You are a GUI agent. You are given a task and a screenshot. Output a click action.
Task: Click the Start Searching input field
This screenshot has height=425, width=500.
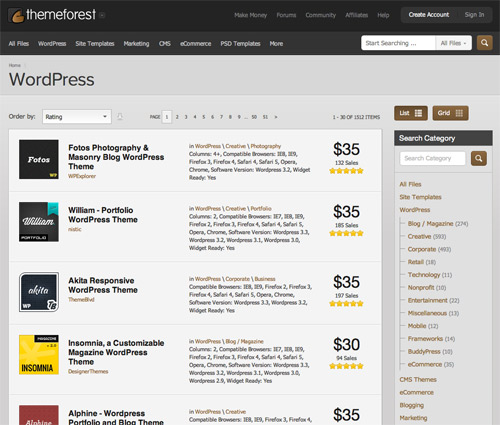coord(398,43)
